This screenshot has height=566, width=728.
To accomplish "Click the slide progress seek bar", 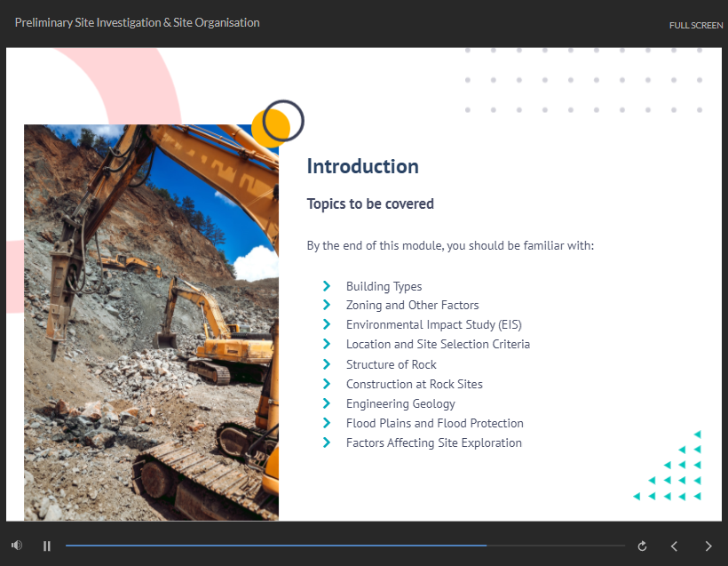I will click(x=344, y=546).
